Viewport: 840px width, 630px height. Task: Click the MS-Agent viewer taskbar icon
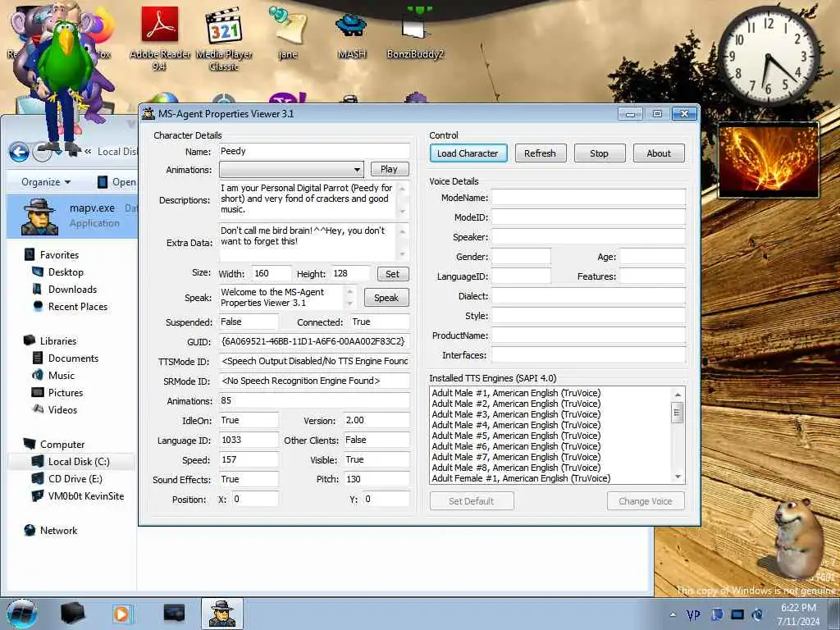point(221,614)
